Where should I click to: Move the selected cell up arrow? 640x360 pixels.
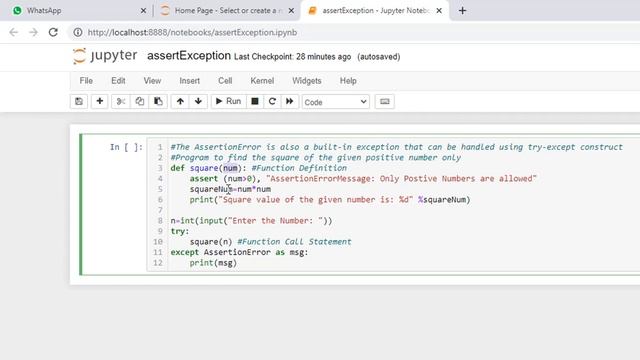180,102
